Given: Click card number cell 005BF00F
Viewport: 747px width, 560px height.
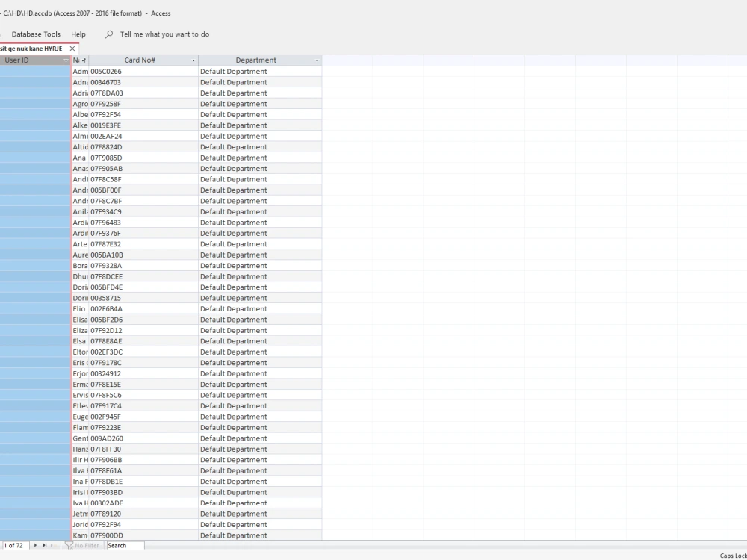Looking at the screenshot, I should [143, 190].
